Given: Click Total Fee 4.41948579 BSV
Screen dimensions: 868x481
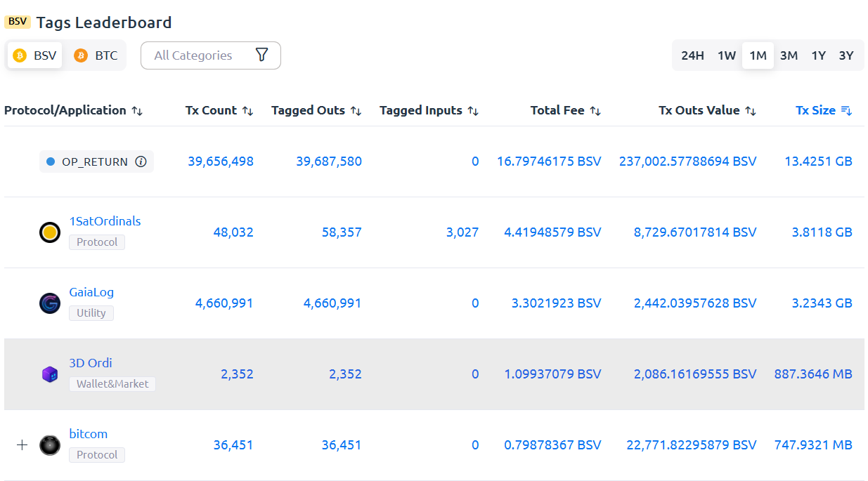Looking at the screenshot, I should click(552, 232).
